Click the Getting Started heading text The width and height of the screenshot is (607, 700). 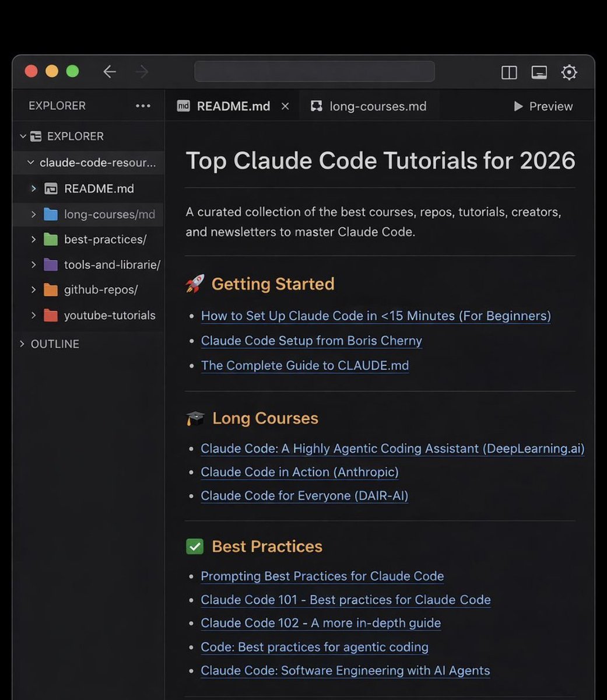[273, 284]
